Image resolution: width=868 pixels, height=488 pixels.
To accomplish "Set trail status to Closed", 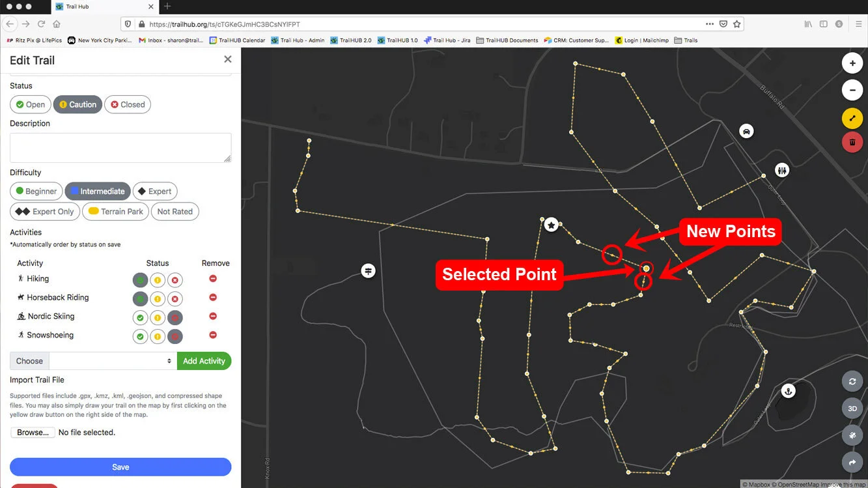I will (x=128, y=104).
